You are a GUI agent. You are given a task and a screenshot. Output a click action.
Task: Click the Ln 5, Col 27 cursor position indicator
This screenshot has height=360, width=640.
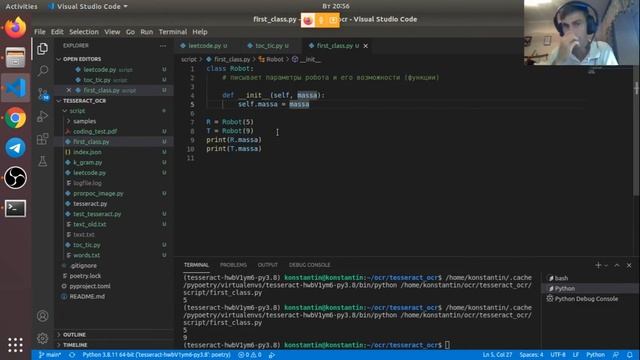tap(497, 355)
